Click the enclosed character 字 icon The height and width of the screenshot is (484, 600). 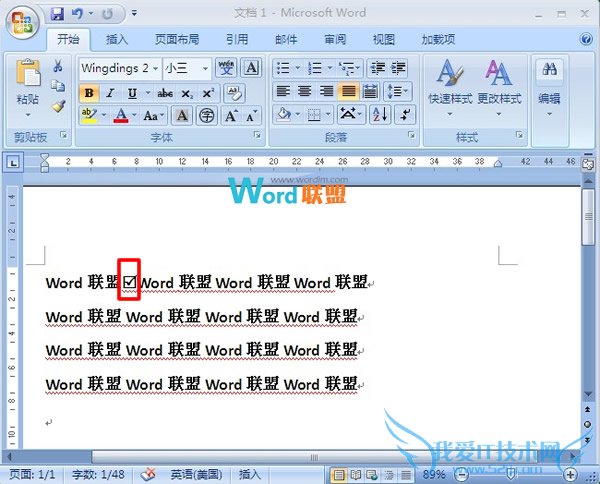(x=207, y=116)
